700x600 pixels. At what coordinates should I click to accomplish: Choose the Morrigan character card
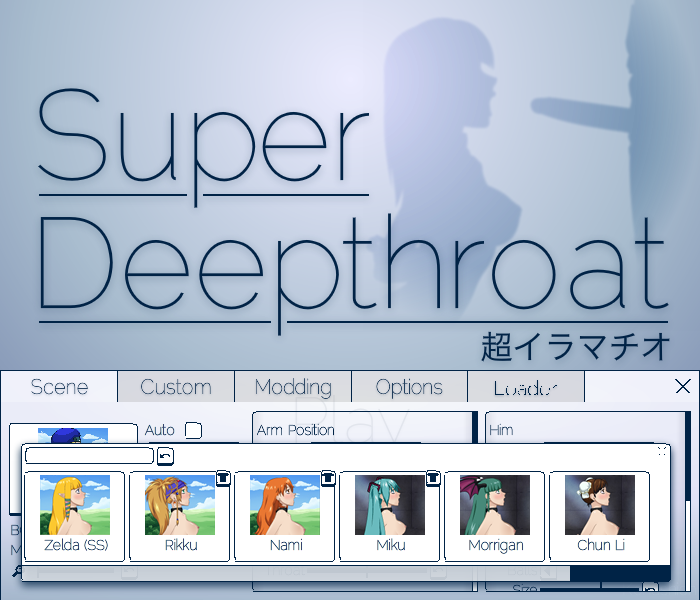495,516
